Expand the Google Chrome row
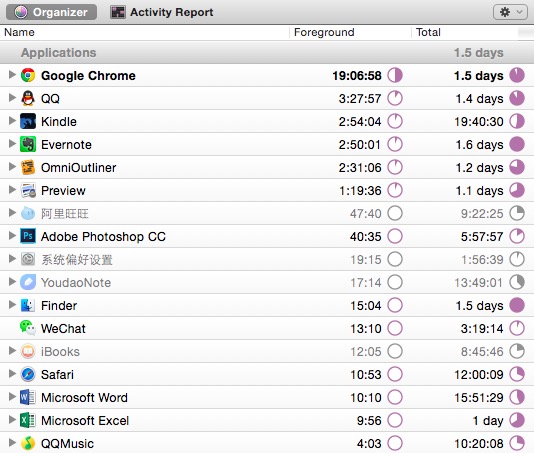 click(x=12, y=75)
